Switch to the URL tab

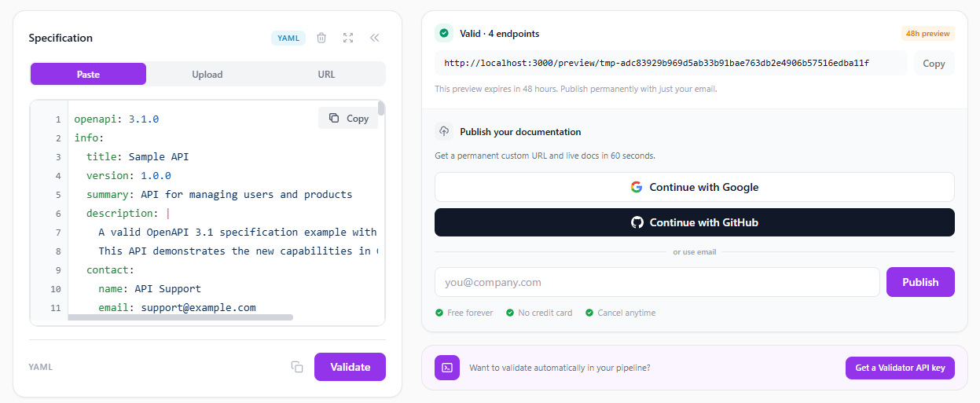[x=326, y=74]
